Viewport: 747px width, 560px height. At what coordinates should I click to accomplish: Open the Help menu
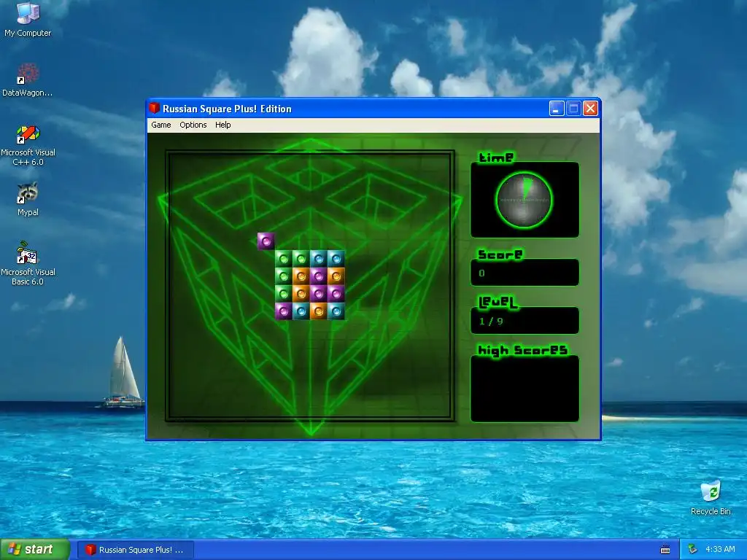coord(223,125)
